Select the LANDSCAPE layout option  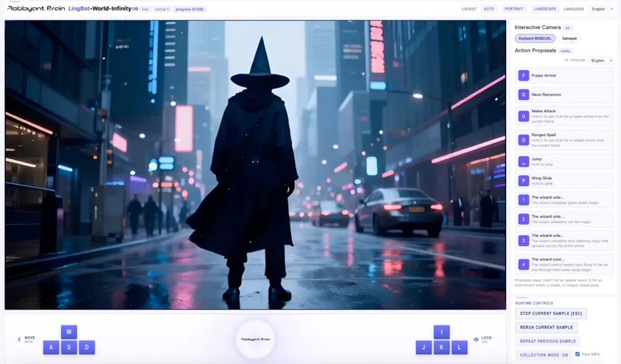point(545,9)
